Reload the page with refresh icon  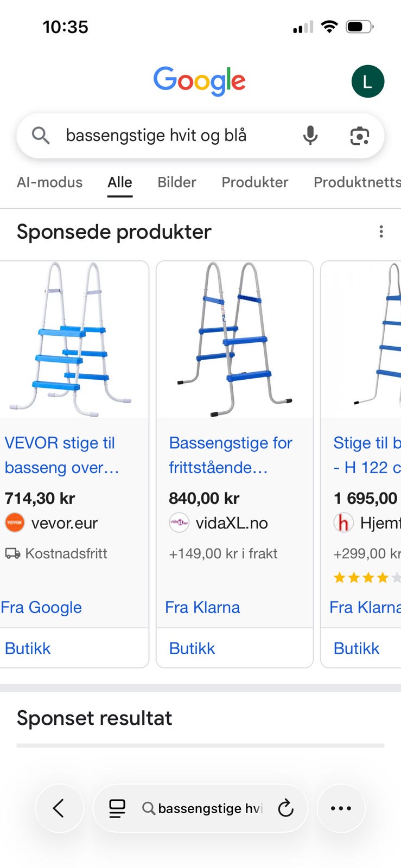[285, 808]
